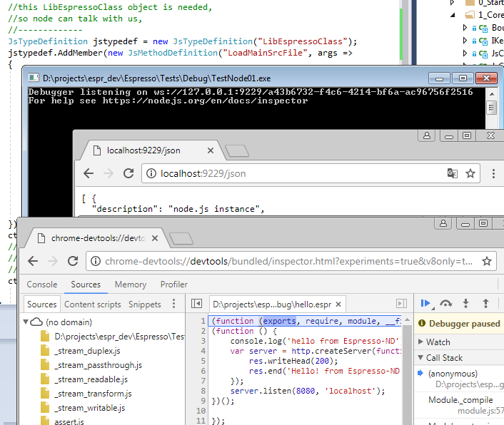Select the Sources navigator sub-tab
This screenshot has width=504, height=425.
click(42, 304)
